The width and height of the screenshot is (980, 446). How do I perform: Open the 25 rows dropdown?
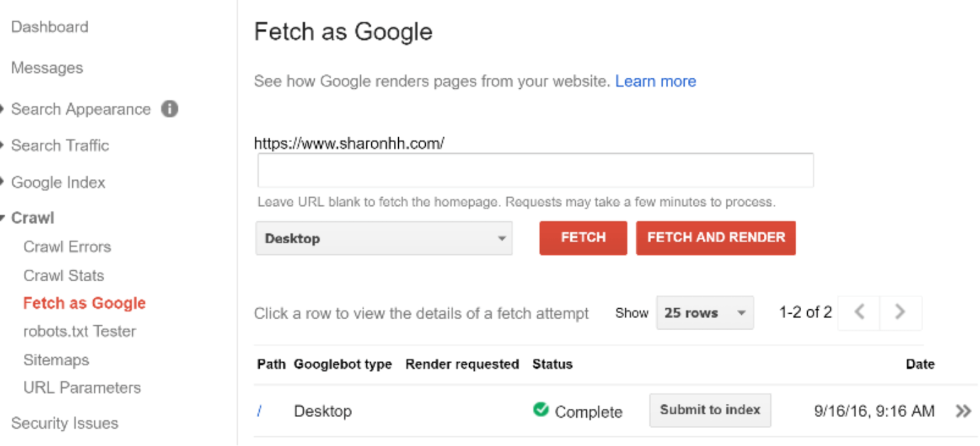tap(705, 313)
